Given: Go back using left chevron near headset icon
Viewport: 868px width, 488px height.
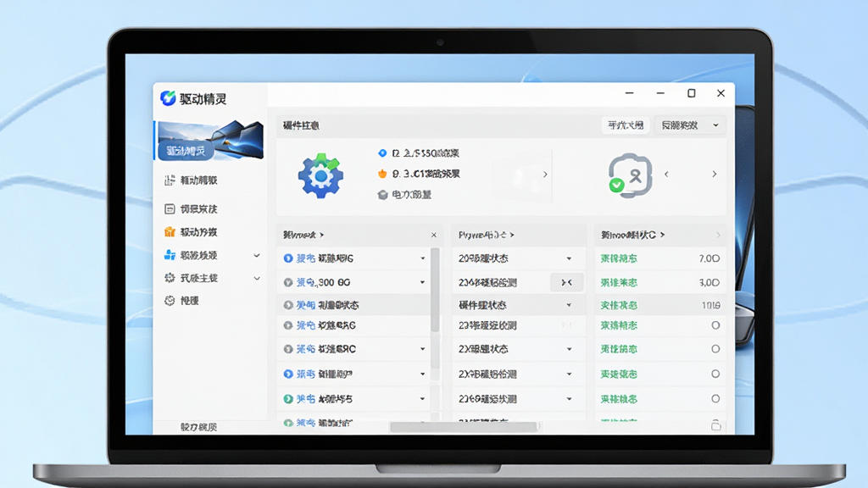Looking at the screenshot, I should [666, 175].
